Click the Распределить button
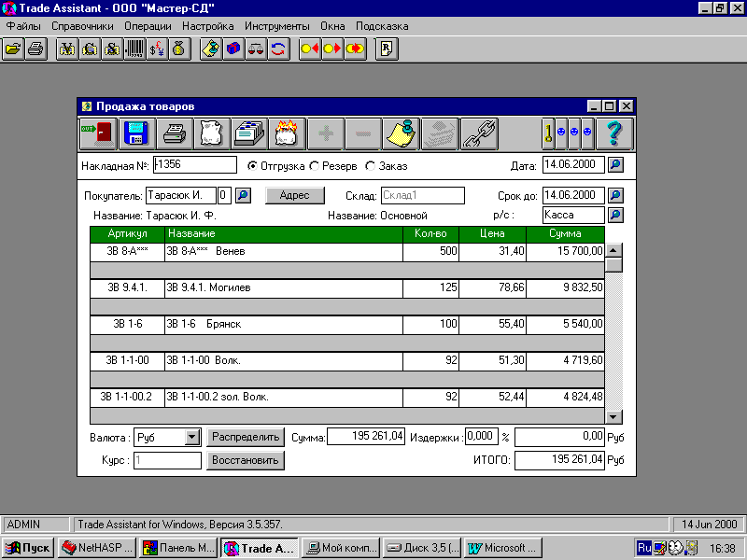The width and height of the screenshot is (747, 560). coord(246,437)
